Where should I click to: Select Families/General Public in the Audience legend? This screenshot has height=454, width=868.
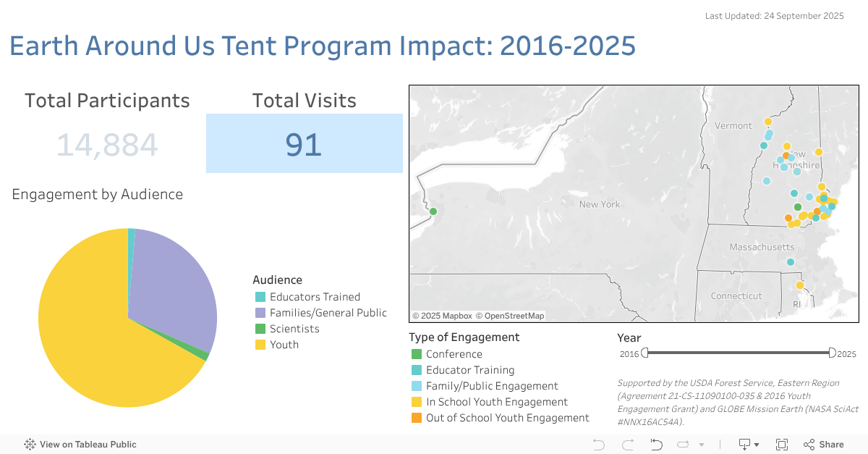pyautogui.click(x=321, y=313)
